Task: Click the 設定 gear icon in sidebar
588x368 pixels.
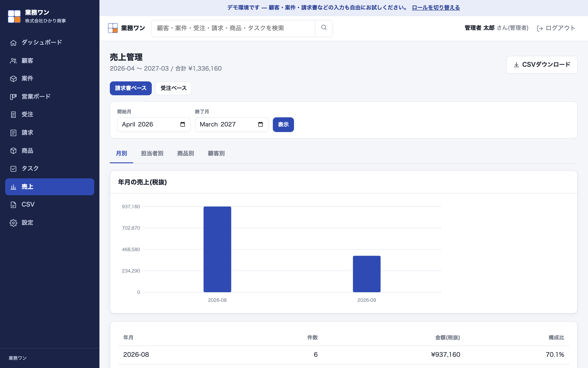Action: pos(13,223)
